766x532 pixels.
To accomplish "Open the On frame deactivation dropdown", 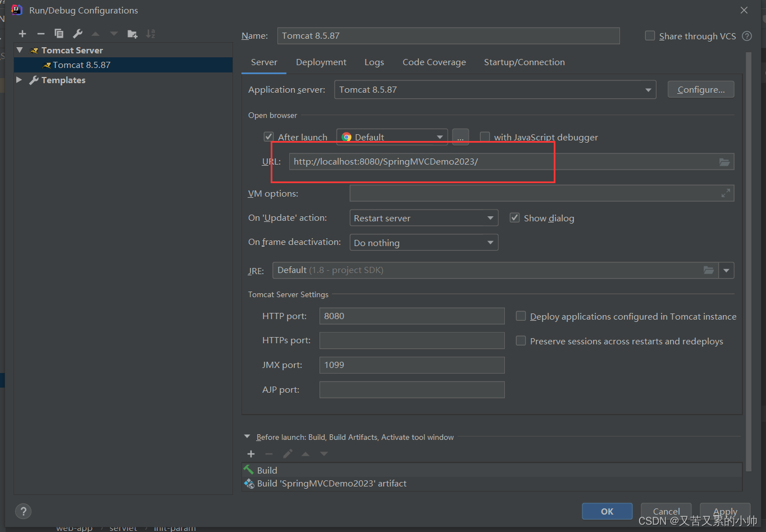I will [423, 243].
